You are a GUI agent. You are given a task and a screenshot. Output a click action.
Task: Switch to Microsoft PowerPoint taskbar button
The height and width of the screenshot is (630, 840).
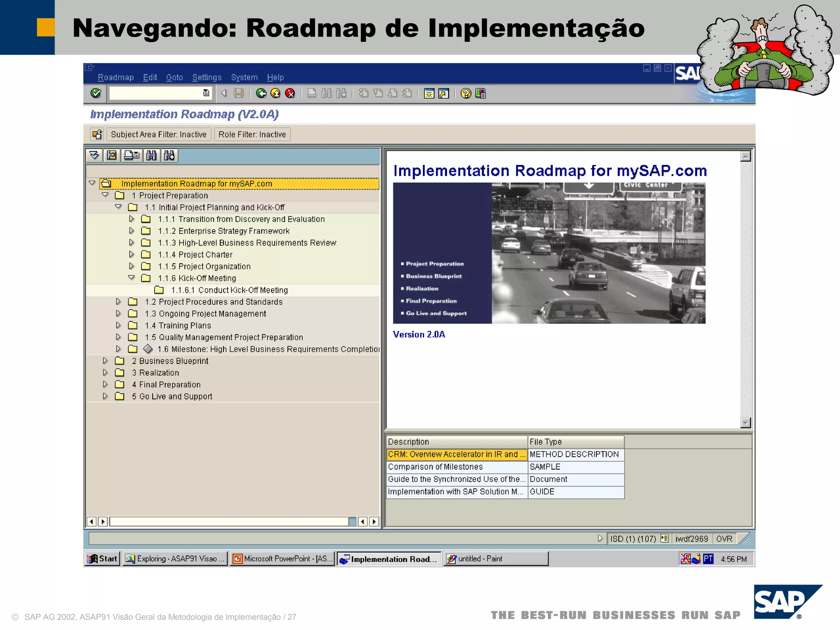click(x=282, y=559)
